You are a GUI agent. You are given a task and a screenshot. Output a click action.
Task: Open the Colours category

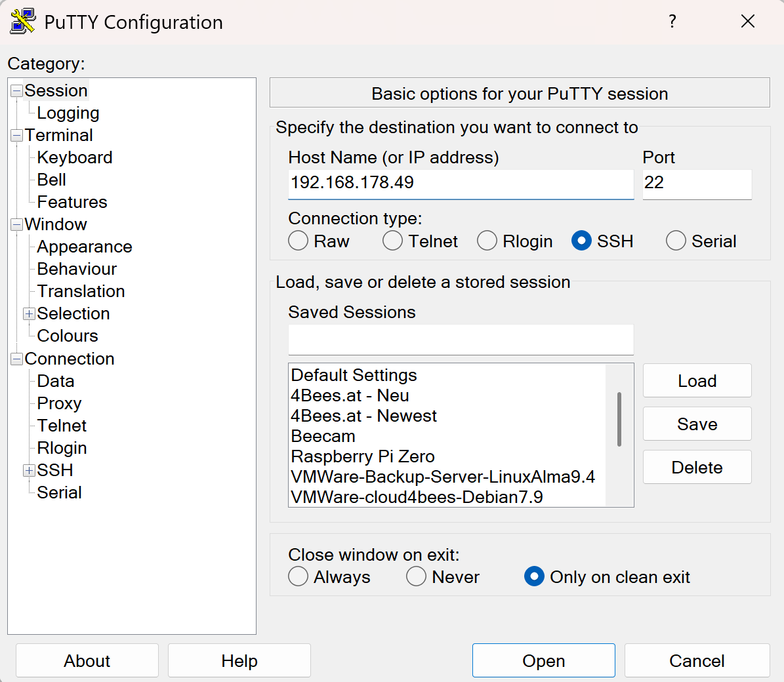click(x=68, y=336)
